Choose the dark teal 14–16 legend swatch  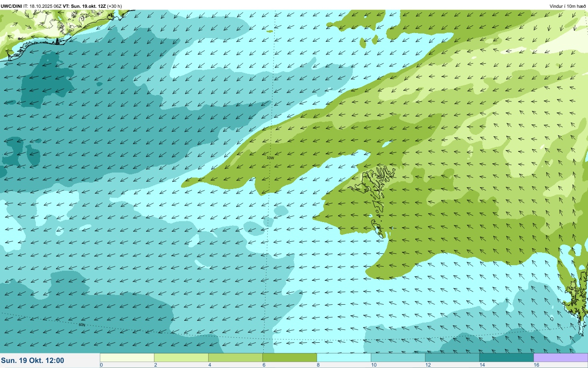507,357
